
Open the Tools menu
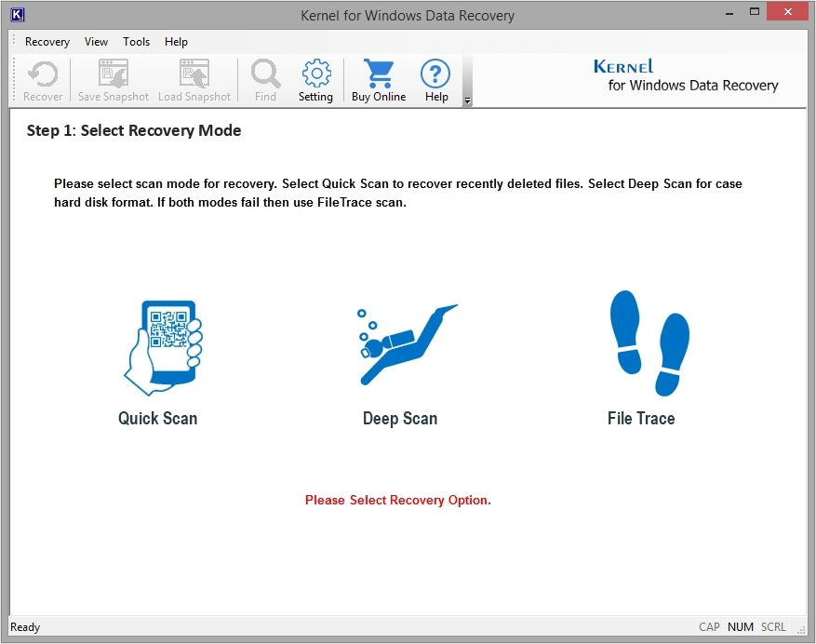coord(137,42)
